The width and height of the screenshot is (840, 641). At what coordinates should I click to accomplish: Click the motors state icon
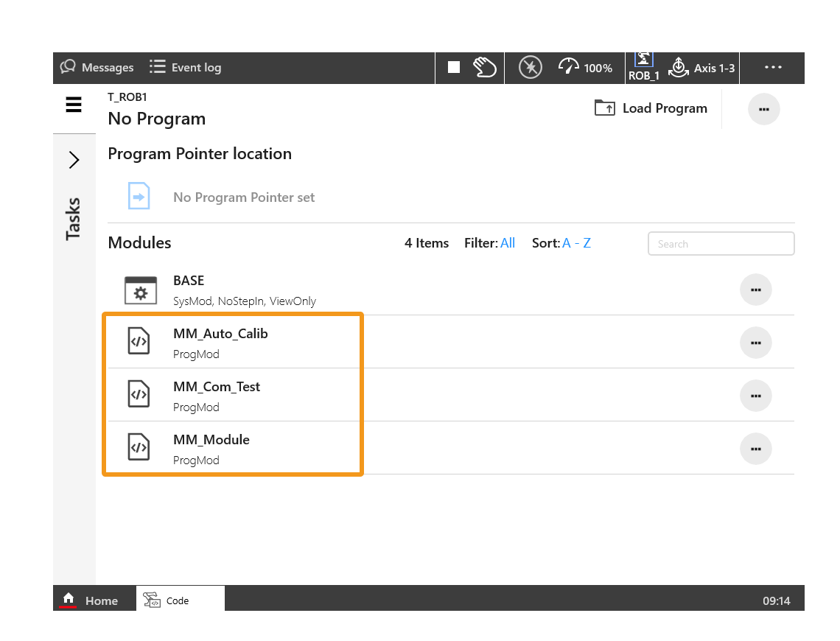click(x=530, y=68)
